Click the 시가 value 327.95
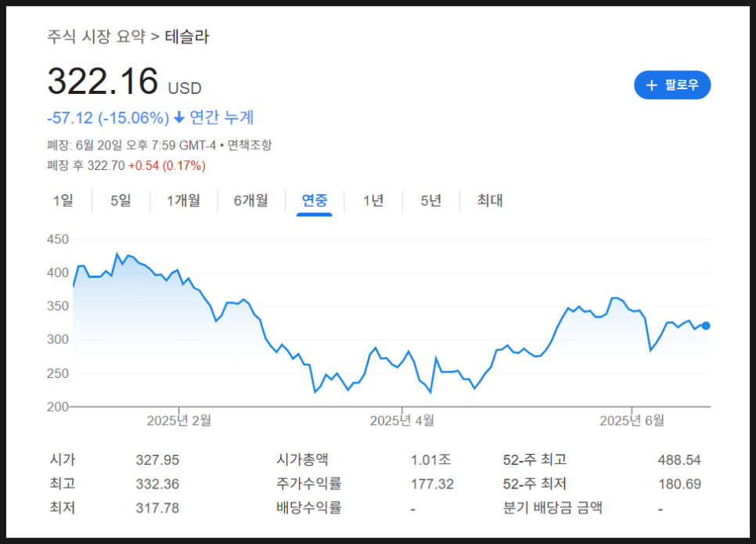The height and width of the screenshot is (544, 756). coord(157,460)
